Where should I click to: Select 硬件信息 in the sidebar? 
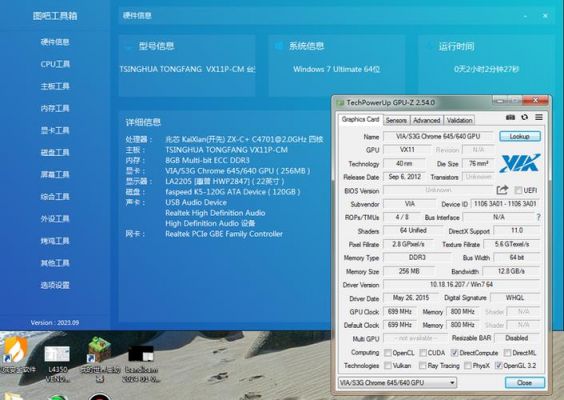pos(55,42)
